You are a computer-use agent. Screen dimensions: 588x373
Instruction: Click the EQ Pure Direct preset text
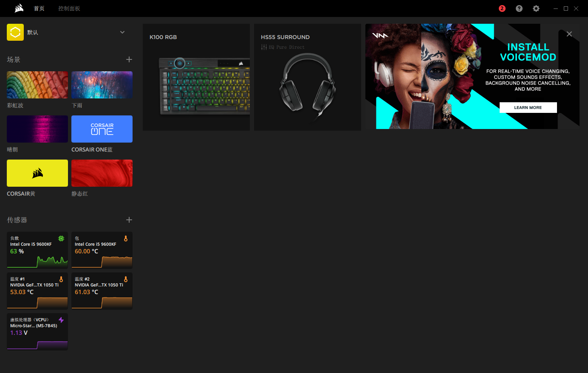(x=287, y=47)
